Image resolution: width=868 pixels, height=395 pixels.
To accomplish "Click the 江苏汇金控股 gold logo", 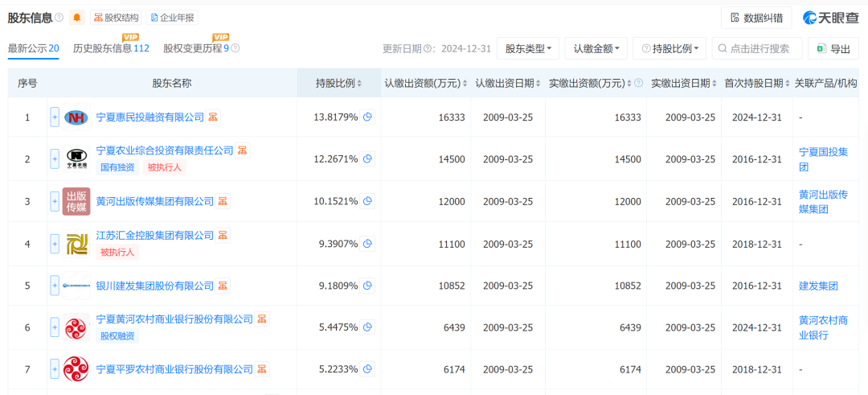I will click(76, 244).
